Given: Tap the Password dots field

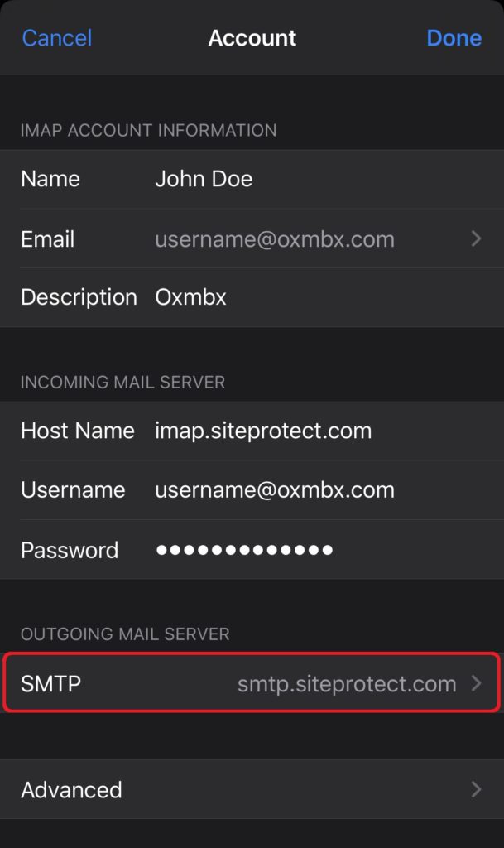Looking at the screenshot, I should (x=244, y=550).
